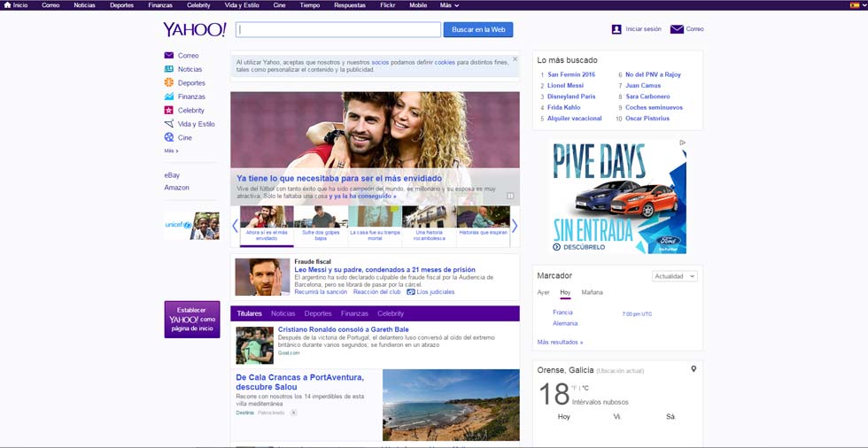This screenshot has height=448, width=868.
Task: Pause the featured story slideshow
Action: pos(510,196)
